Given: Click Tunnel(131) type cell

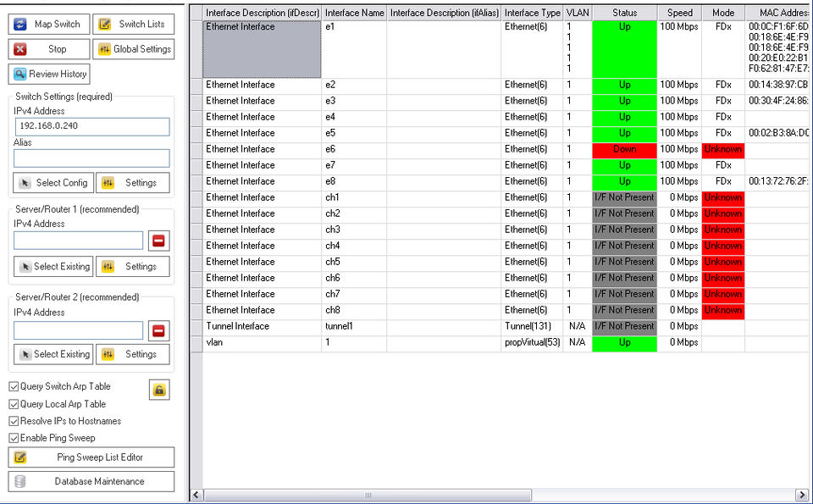Looking at the screenshot, I should tap(533, 326).
